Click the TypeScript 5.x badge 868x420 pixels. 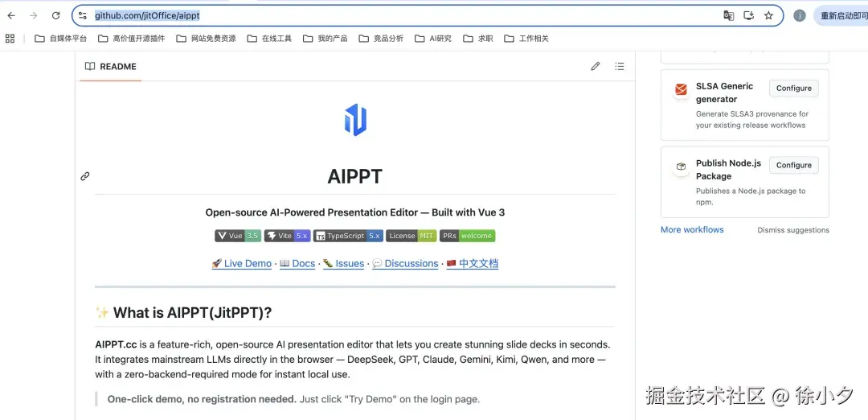pyautogui.click(x=348, y=236)
